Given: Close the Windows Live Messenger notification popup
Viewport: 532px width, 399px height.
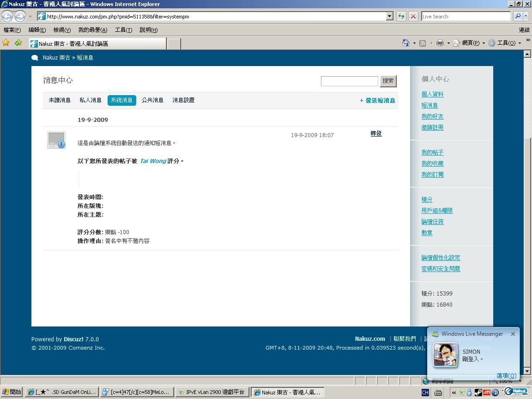Looking at the screenshot, I should (x=513, y=334).
